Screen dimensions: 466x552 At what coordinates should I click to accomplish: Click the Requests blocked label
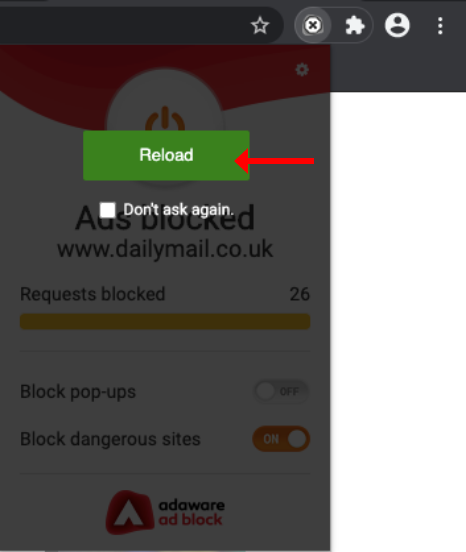(93, 294)
